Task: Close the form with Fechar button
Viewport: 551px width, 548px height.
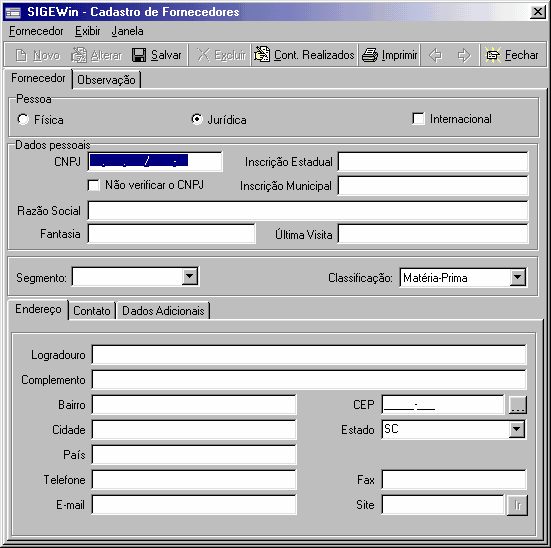Action: click(x=512, y=55)
